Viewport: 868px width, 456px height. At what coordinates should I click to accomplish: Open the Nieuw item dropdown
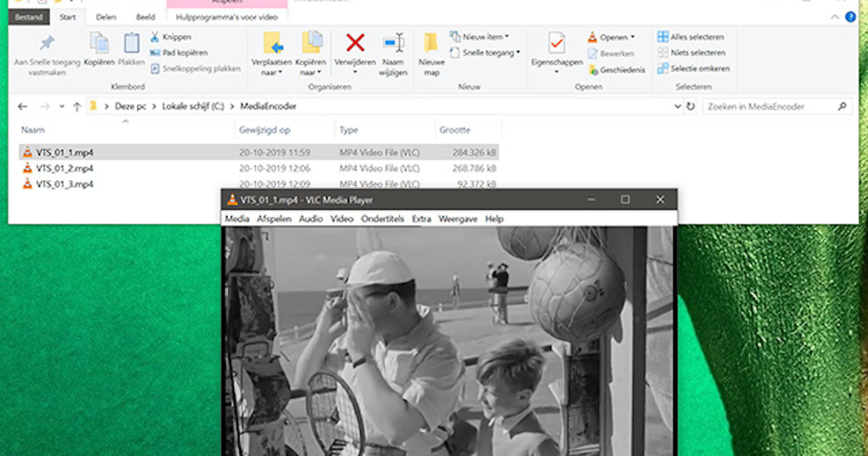tap(479, 37)
